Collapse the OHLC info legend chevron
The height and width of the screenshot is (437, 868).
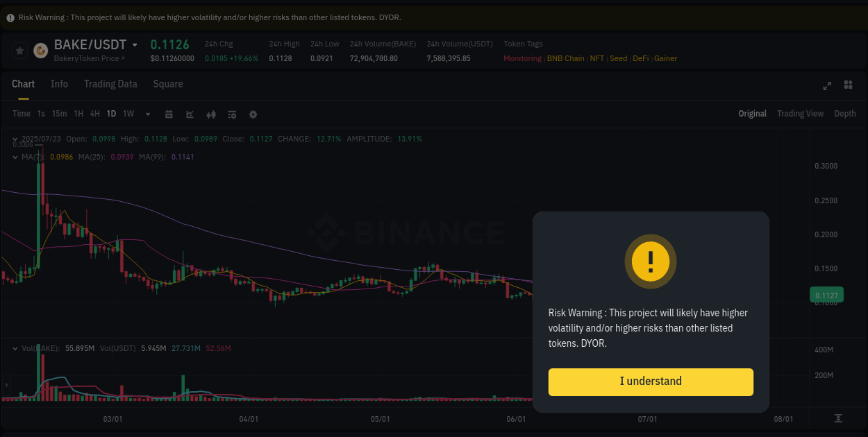click(x=15, y=139)
